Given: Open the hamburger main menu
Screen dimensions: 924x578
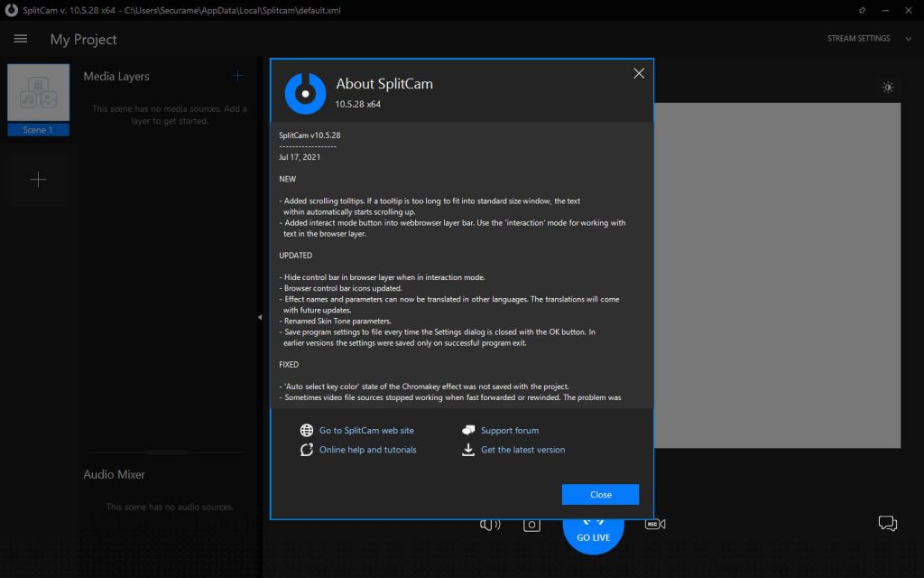Looking at the screenshot, I should pyautogui.click(x=21, y=39).
